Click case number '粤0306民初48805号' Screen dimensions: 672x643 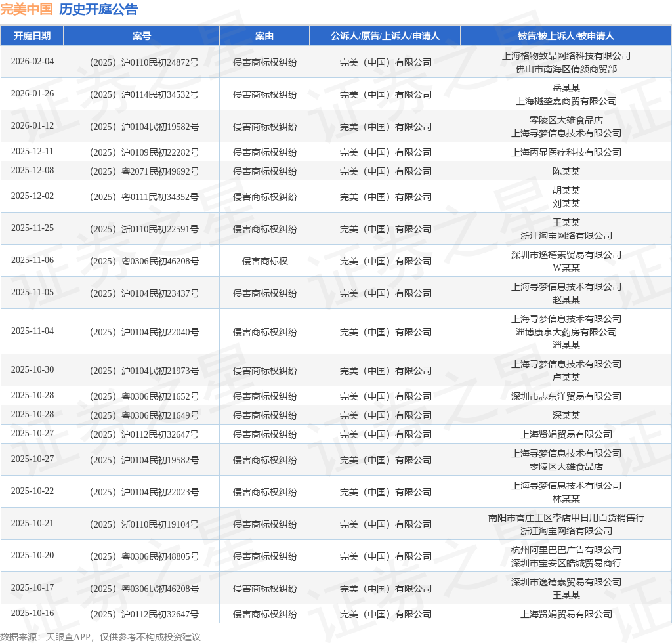tap(160, 556)
